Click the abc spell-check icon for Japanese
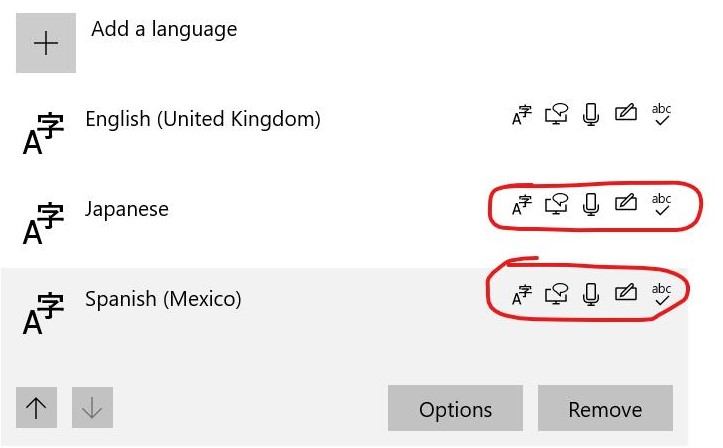Image resolution: width=723 pixels, height=448 pixels. point(661,204)
